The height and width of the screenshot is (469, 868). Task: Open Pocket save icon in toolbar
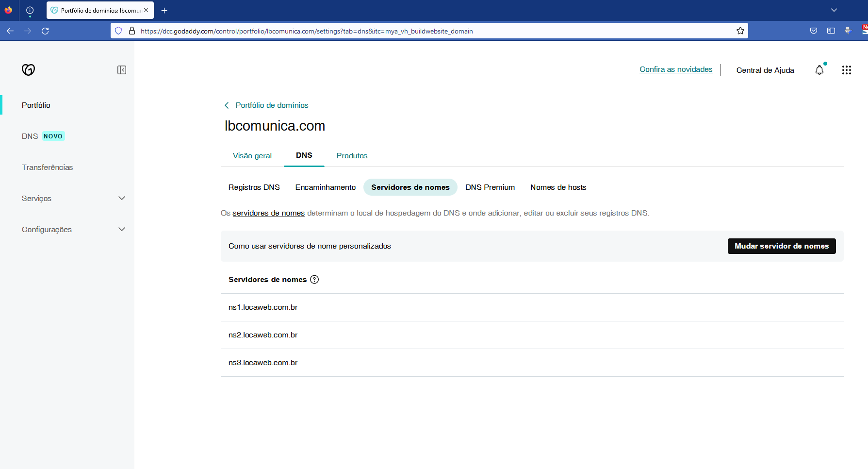[x=814, y=31]
